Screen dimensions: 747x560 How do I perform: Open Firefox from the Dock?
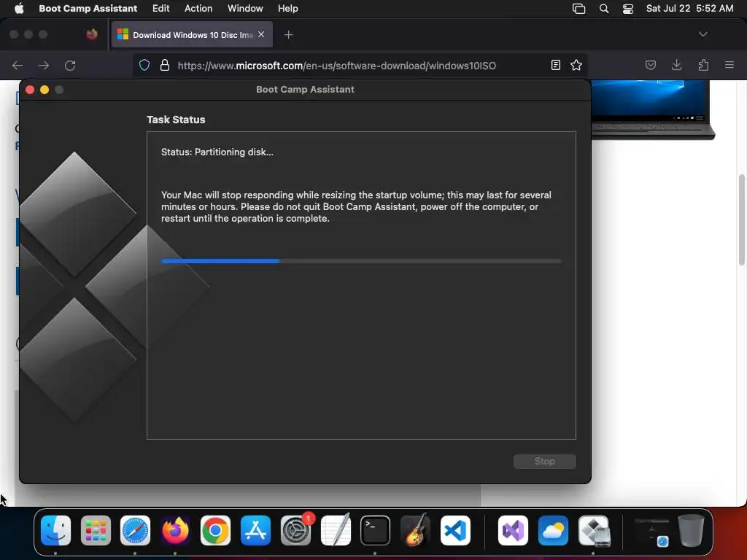pyautogui.click(x=175, y=531)
